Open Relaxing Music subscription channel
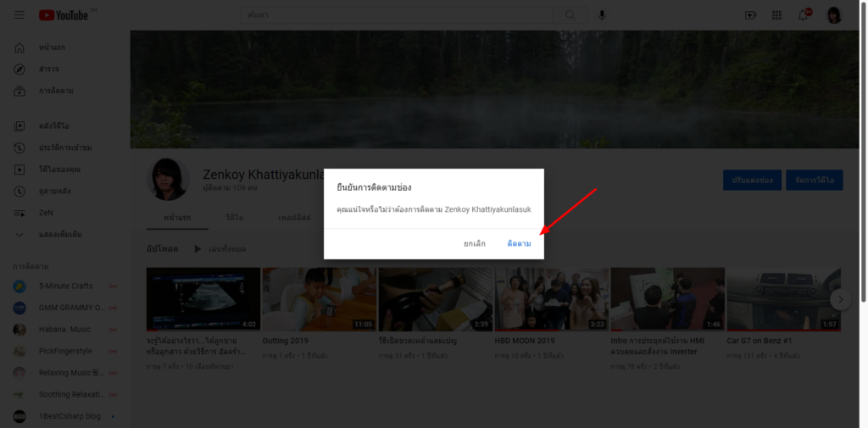This screenshot has height=428, width=868. click(x=64, y=373)
